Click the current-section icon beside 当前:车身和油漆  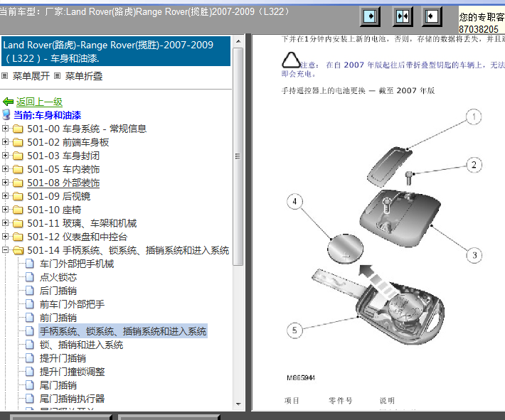tap(6, 114)
